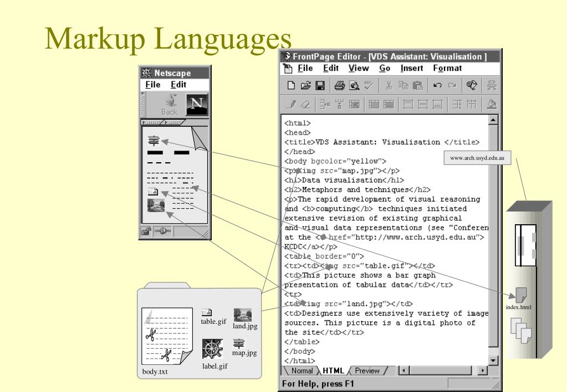Click the "<body bgcolor="yellow">" code line
The image size is (567, 392).
(x=335, y=161)
